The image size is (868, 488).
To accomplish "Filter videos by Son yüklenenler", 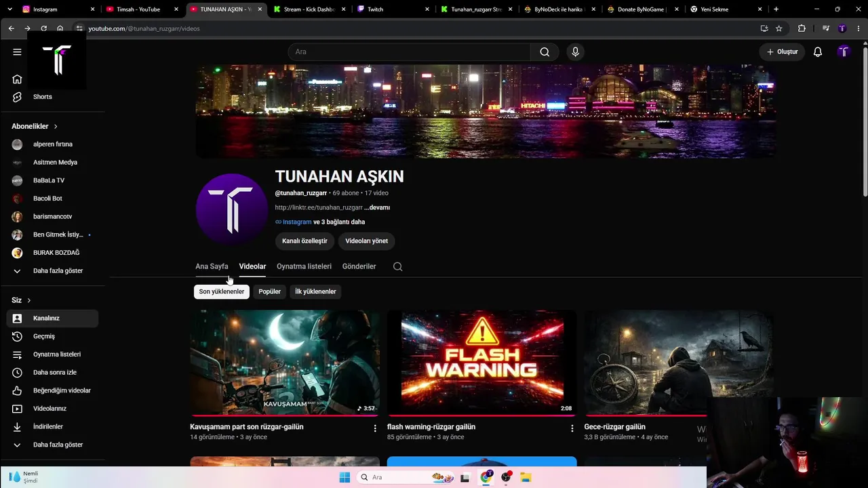I will 222,291.
